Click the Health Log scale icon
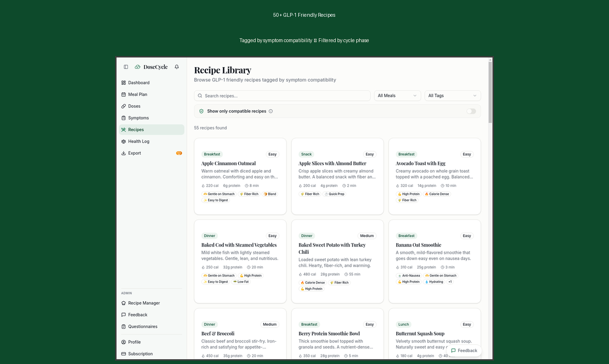Image resolution: width=609 pixels, height=364 pixels. [124, 141]
